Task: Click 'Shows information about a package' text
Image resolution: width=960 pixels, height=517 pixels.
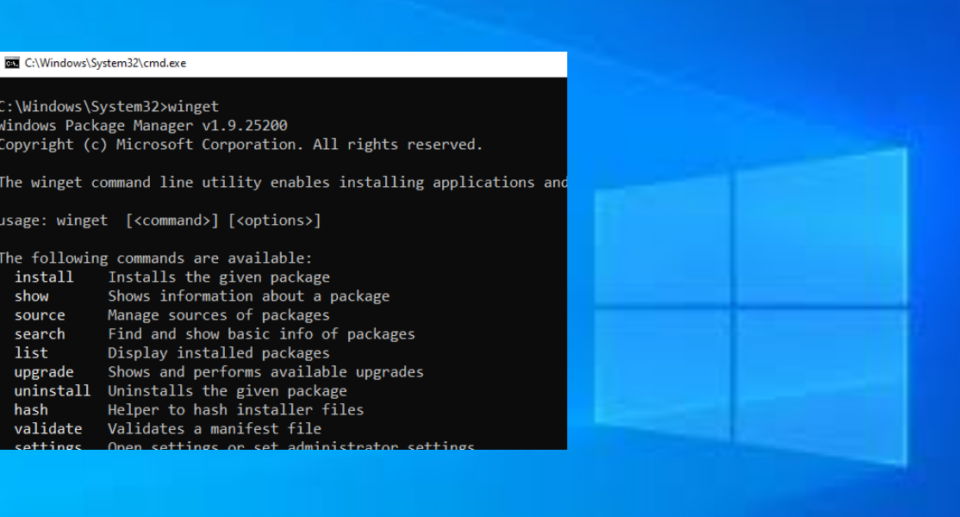Action: tap(249, 296)
